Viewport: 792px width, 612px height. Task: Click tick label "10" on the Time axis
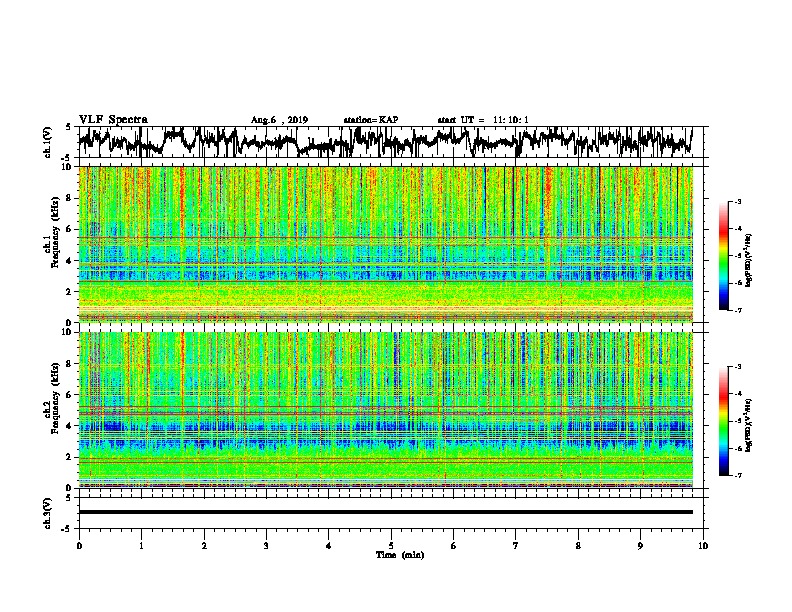tap(703, 546)
